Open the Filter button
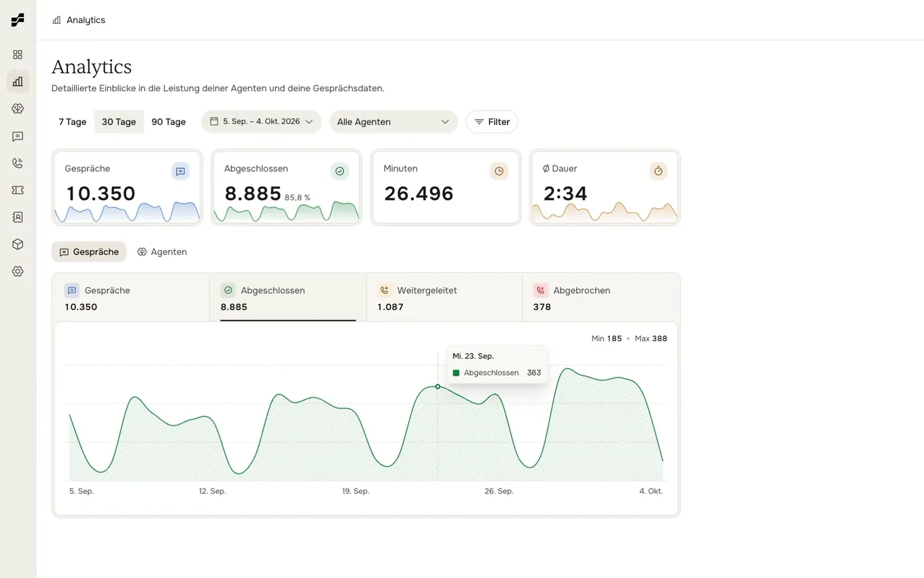 [492, 122]
